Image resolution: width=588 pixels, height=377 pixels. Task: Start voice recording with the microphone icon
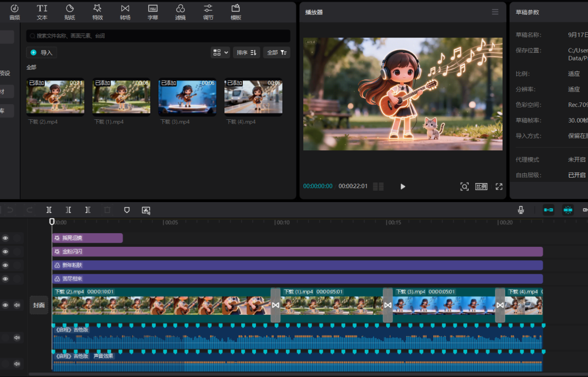pos(521,210)
